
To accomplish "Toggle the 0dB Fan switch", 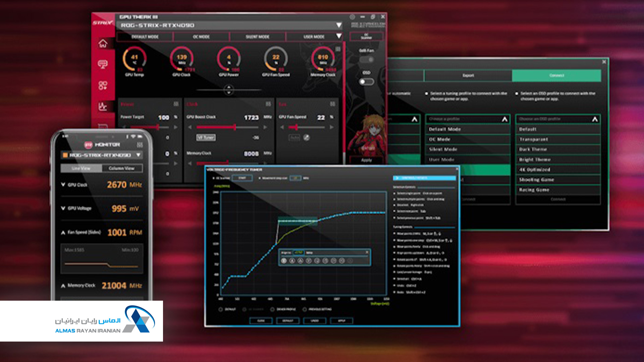I will [366, 60].
